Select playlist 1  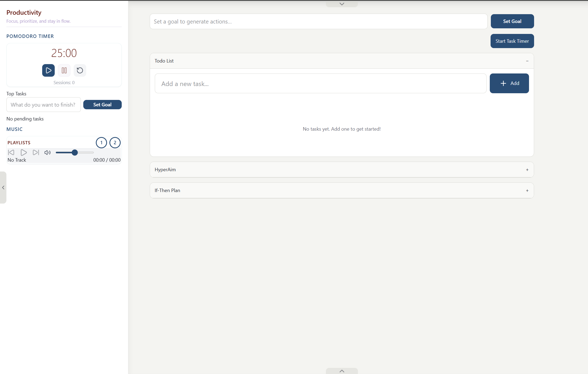[101, 142]
